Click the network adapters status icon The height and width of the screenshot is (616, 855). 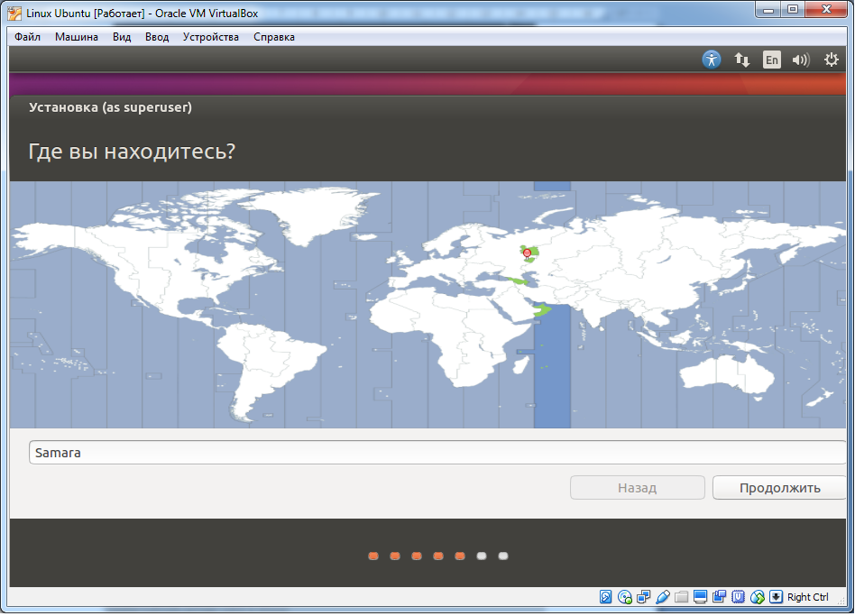643,597
